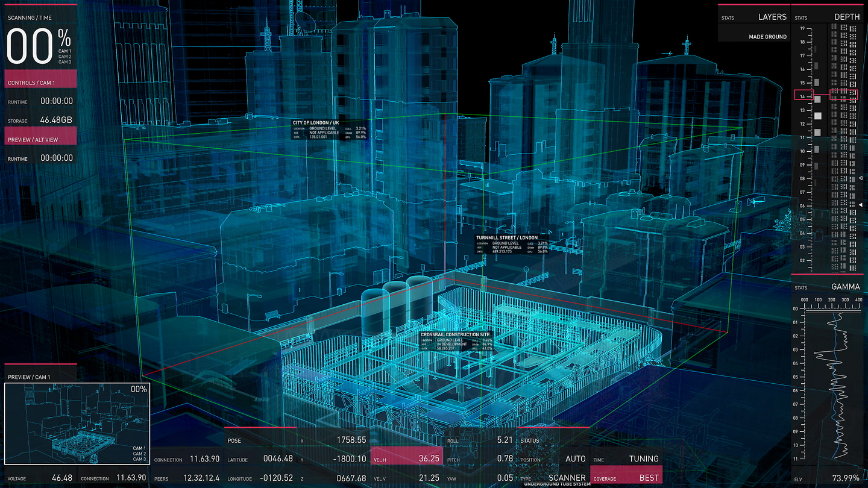Click Connection 11.63.90 above Peers
The image size is (868, 488).
pyautogui.click(x=187, y=459)
